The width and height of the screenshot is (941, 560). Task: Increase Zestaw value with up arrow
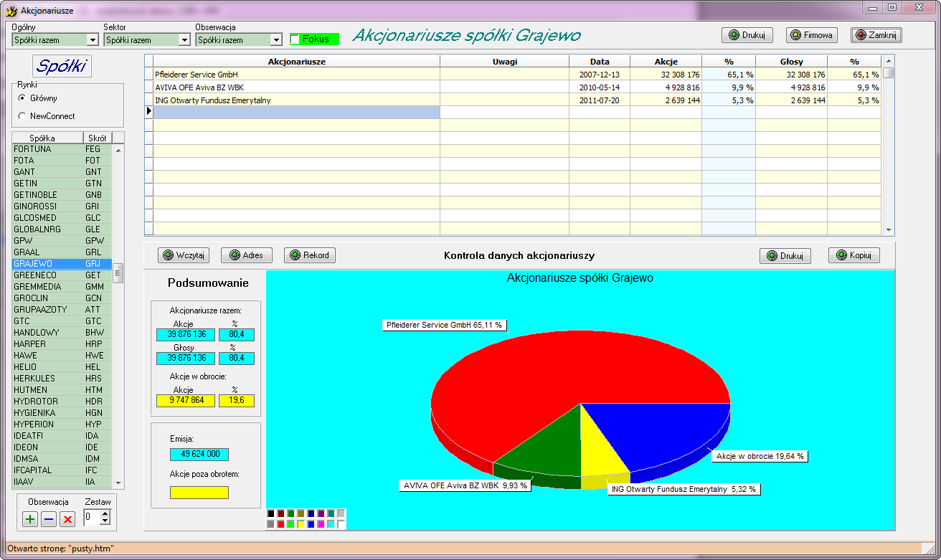tap(105, 513)
